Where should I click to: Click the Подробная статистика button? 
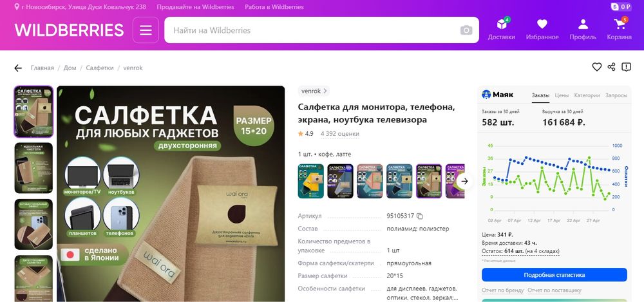[554, 275]
